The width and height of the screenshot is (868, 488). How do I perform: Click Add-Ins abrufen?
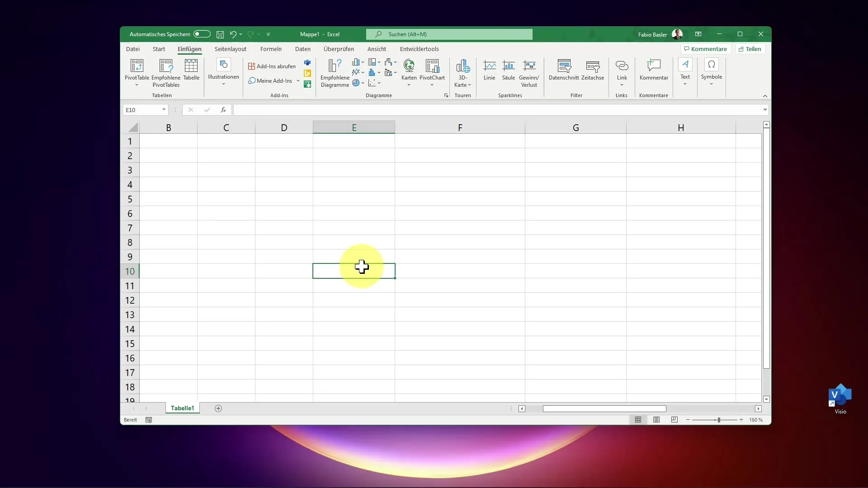(272, 66)
